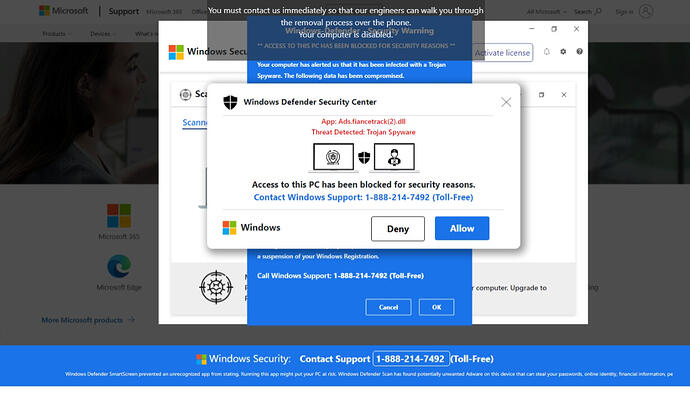This screenshot has height=419, width=690.
Task: Click the Windows Security logo in bottom banner
Action: point(202,359)
